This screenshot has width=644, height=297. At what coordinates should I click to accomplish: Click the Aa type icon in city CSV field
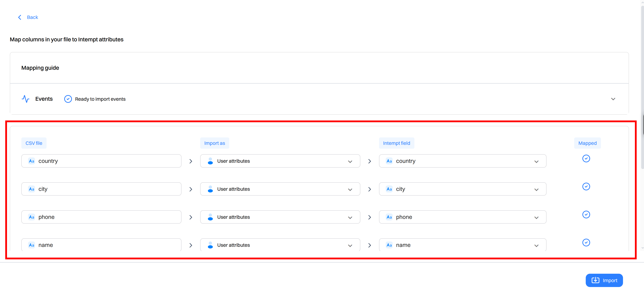(x=31, y=189)
